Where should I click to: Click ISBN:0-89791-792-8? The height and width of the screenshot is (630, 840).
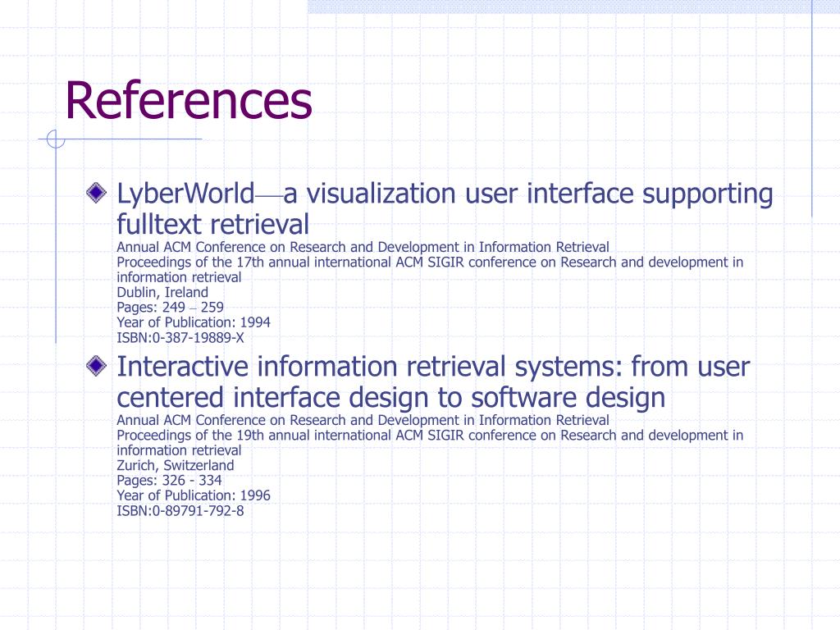click(x=180, y=511)
